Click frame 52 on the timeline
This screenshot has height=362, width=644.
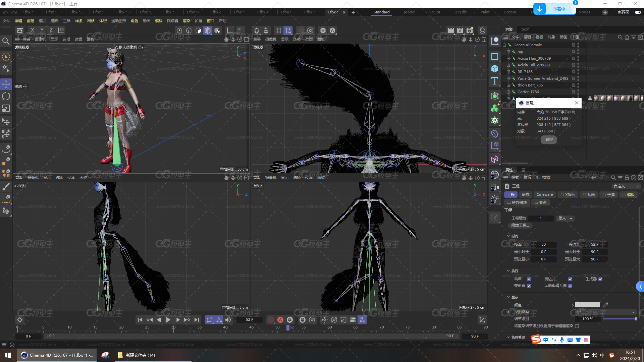(x=288, y=327)
